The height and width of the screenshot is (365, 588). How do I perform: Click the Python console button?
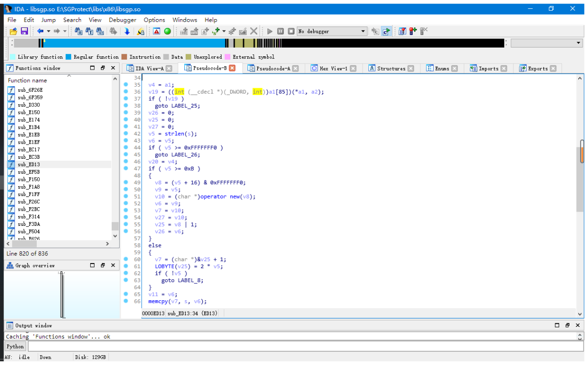15,346
